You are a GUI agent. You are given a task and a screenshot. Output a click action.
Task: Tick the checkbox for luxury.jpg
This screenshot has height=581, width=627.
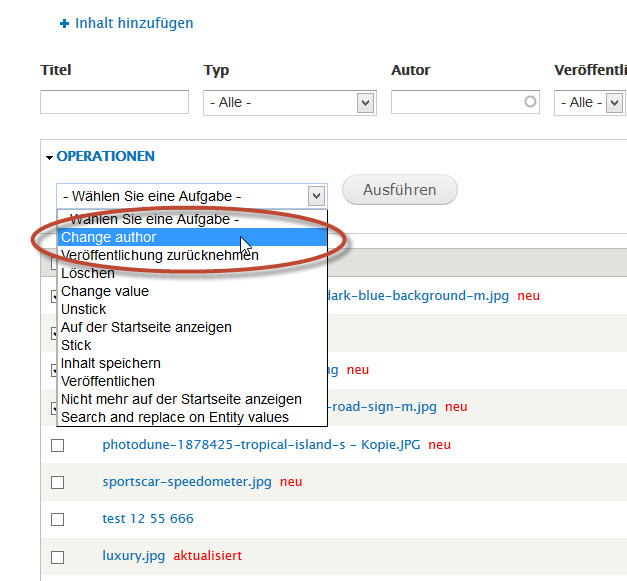point(57,557)
